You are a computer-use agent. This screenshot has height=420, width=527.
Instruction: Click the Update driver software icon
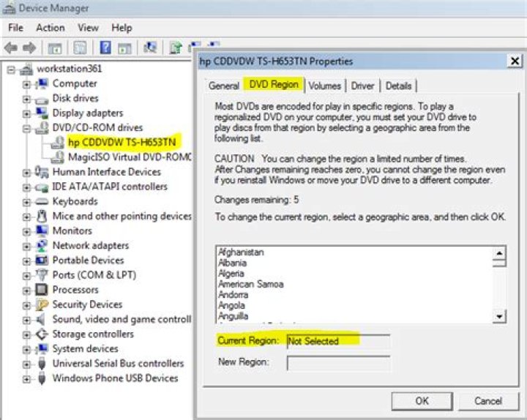pyautogui.click(x=175, y=48)
